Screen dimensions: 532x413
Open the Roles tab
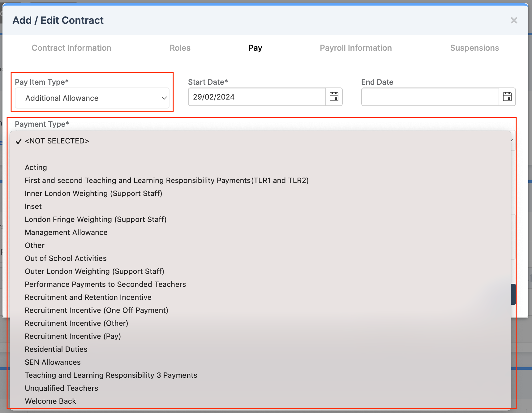180,48
